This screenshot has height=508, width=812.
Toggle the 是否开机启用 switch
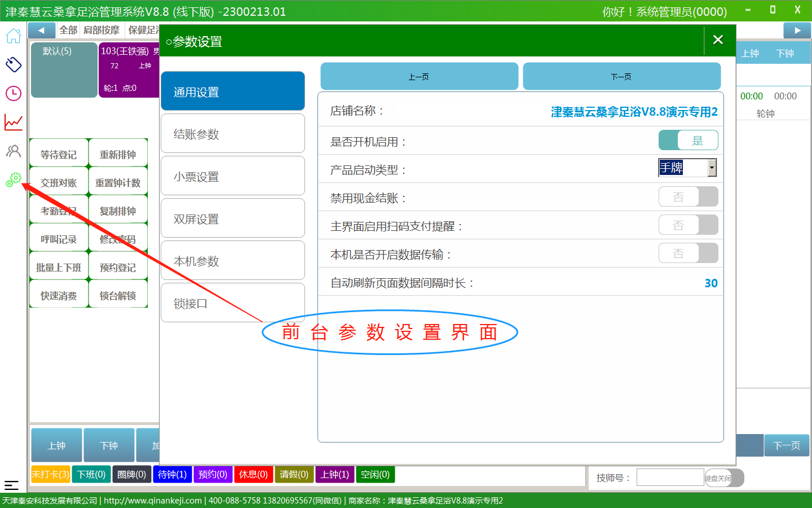(x=688, y=141)
